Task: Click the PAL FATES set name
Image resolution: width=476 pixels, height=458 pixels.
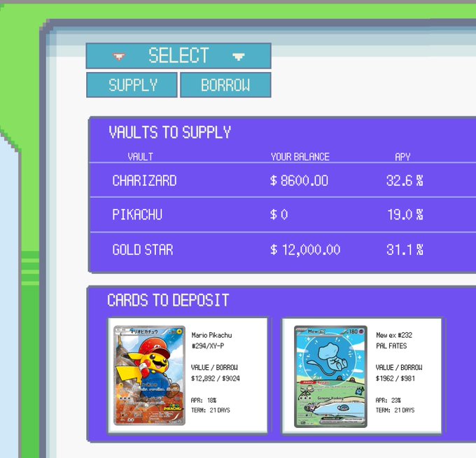Action: pyautogui.click(x=391, y=346)
